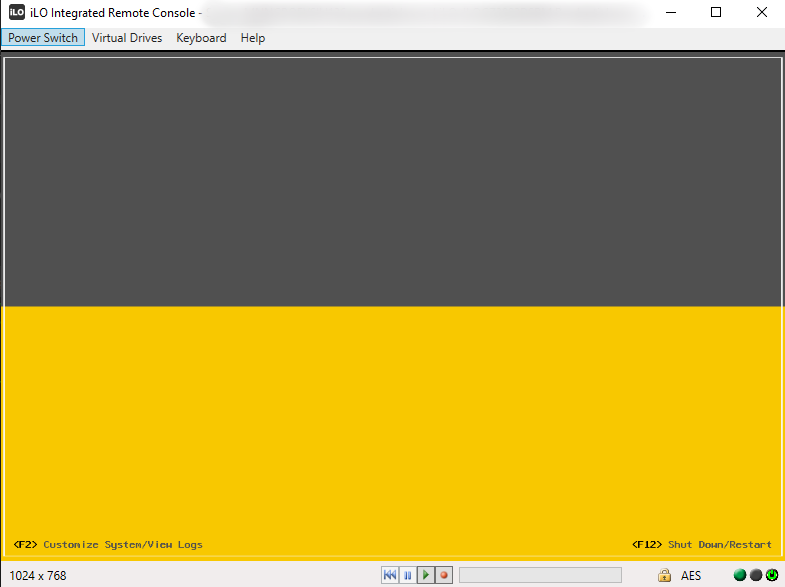This screenshot has width=785, height=587.
Task: Click the F2 Customize System/View Logs text
Action: coord(108,545)
